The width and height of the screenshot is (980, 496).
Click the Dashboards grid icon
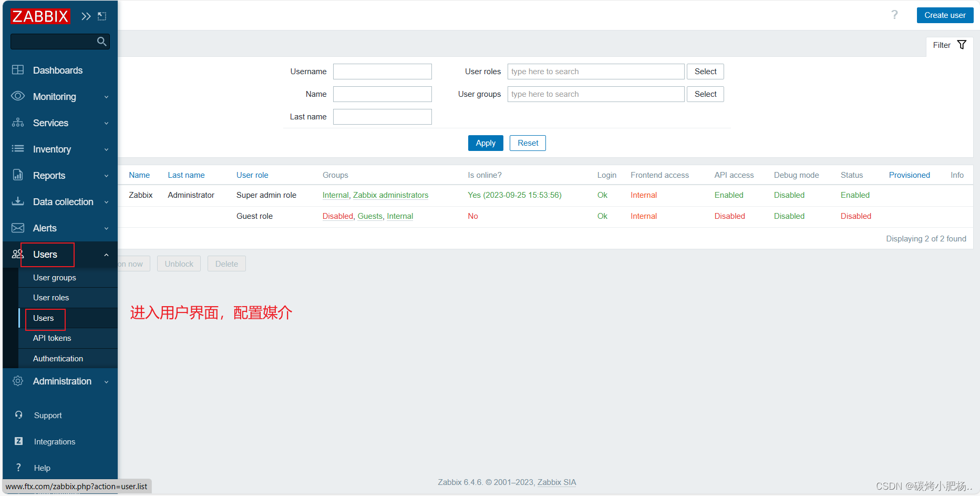point(18,70)
